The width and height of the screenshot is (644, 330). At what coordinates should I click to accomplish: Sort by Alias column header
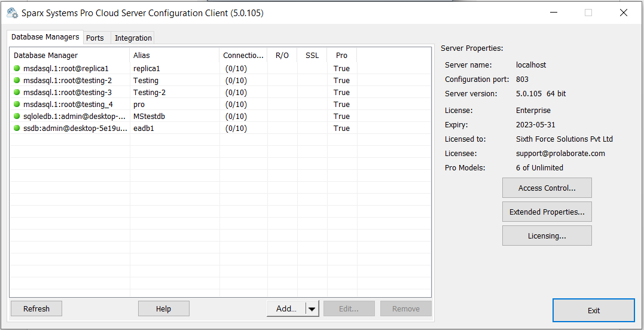pos(175,55)
